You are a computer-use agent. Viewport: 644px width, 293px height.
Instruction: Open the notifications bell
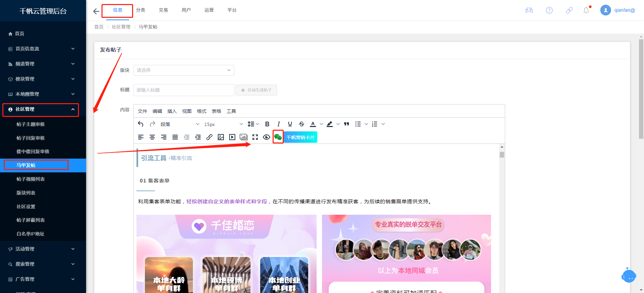586,10
